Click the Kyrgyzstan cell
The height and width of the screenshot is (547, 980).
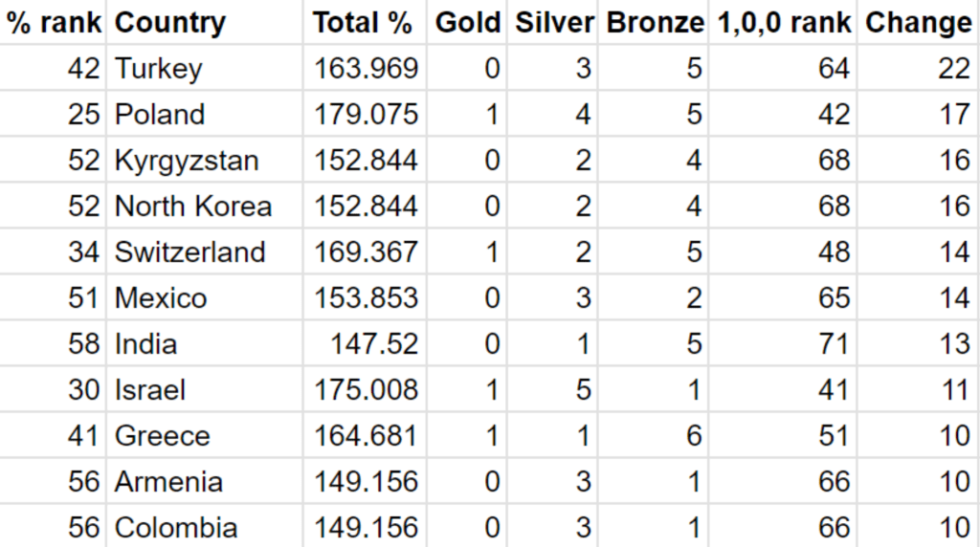coord(187,161)
